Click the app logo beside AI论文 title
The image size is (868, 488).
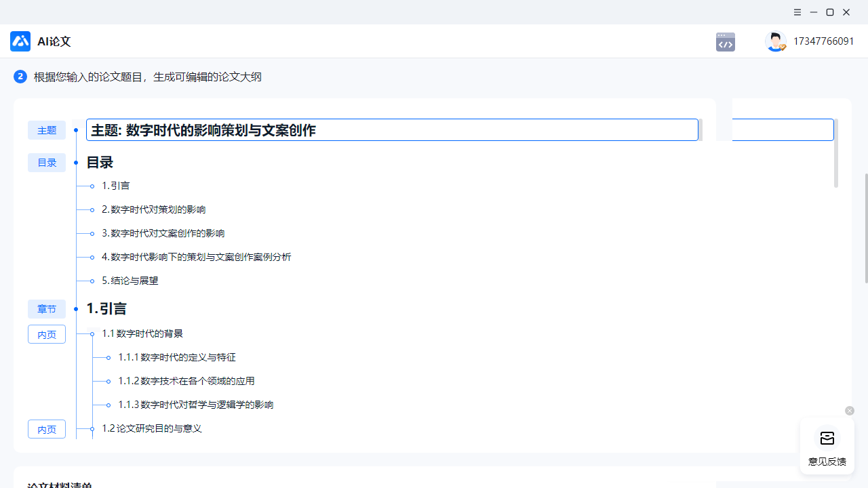[20, 41]
